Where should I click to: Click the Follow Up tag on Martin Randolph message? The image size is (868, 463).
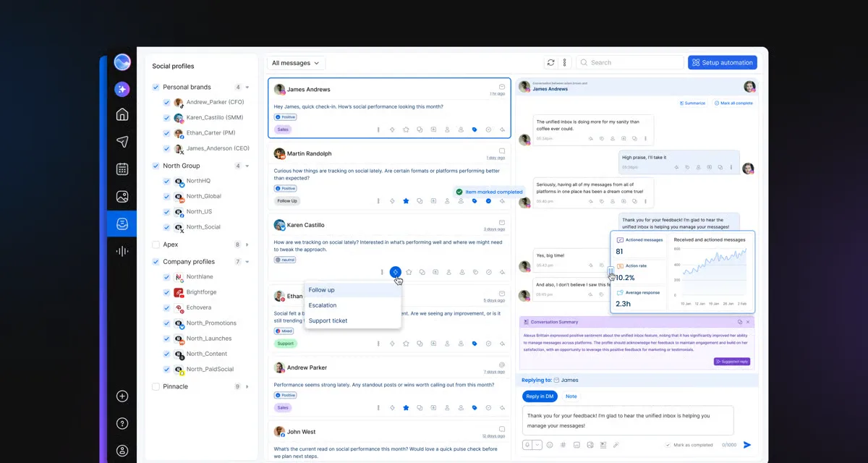287,201
